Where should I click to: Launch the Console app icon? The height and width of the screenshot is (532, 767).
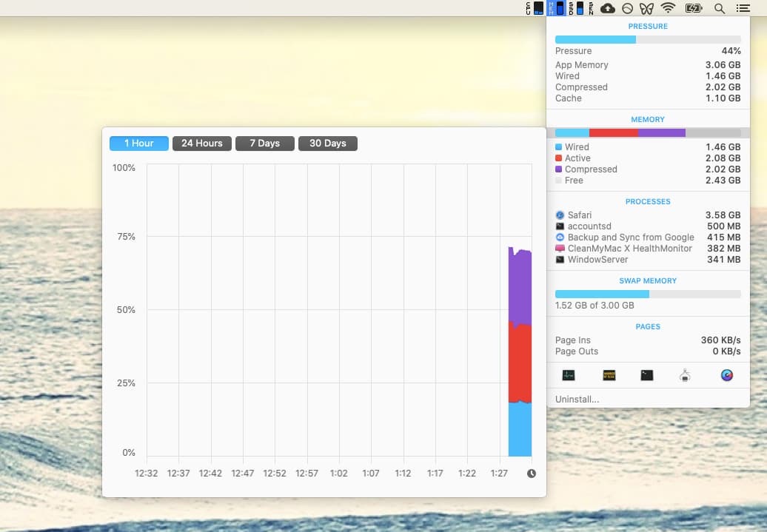(x=610, y=375)
